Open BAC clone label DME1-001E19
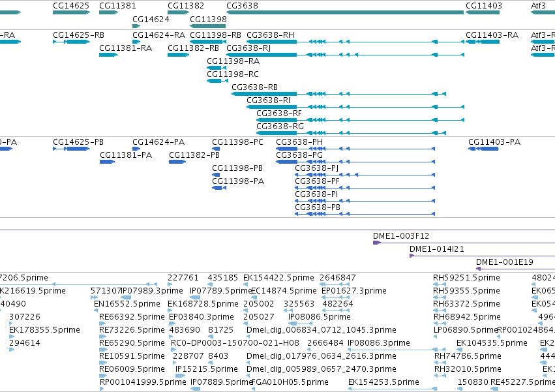 (x=504, y=262)
